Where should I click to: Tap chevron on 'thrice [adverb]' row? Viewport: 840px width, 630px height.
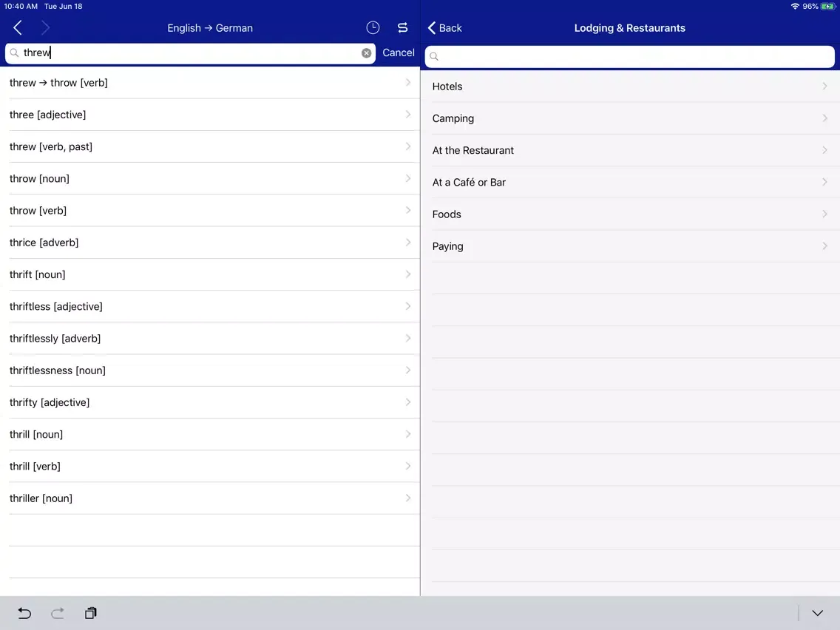click(408, 243)
